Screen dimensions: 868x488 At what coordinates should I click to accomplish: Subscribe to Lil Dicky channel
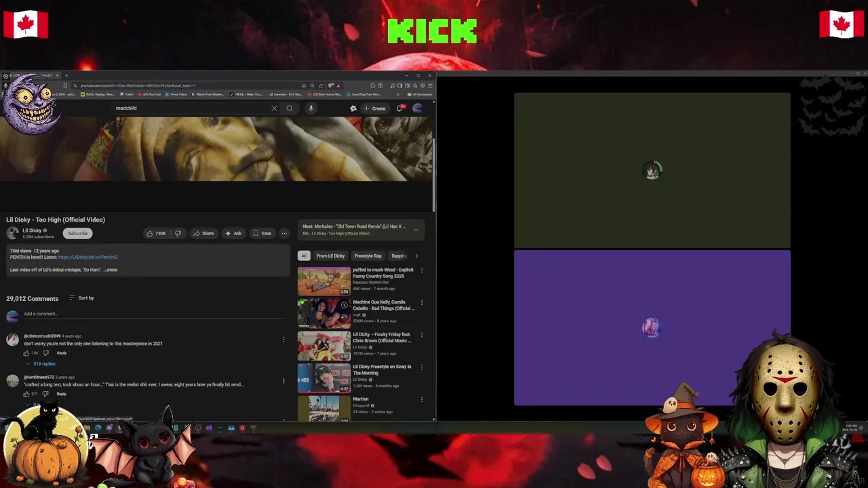click(x=77, y=233)
